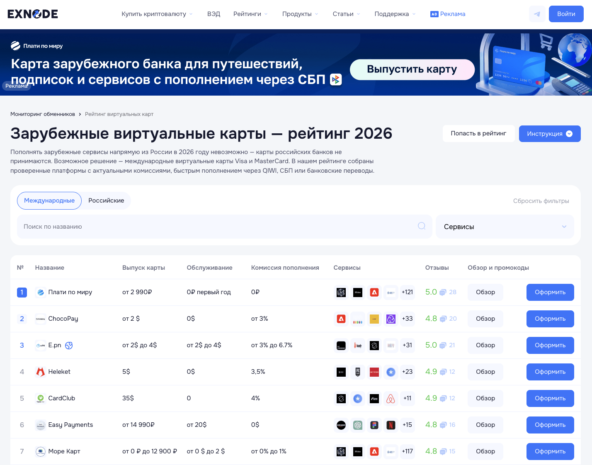Open Обзор for ChocoPay
Image resolution: width=592 pixels, height=465 pixels.
(x=485, y=319)
